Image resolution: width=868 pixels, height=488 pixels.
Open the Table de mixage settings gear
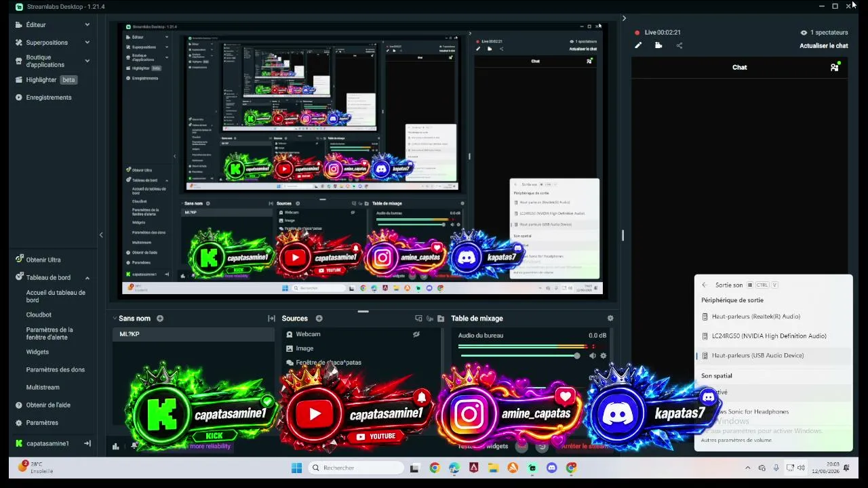[x=610, y=319]
